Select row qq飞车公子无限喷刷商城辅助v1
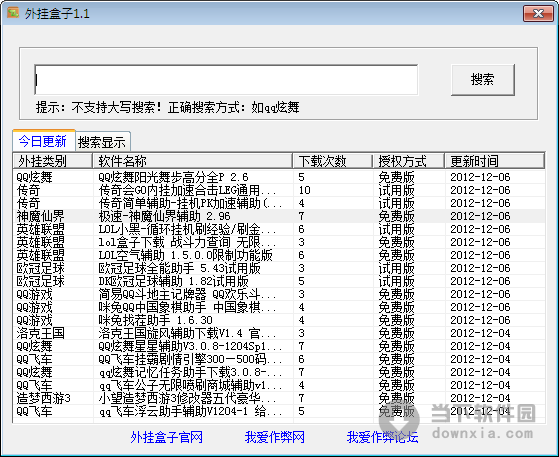Image resolution: width=559 pixels, height=457 pixels. pos(280,385)
